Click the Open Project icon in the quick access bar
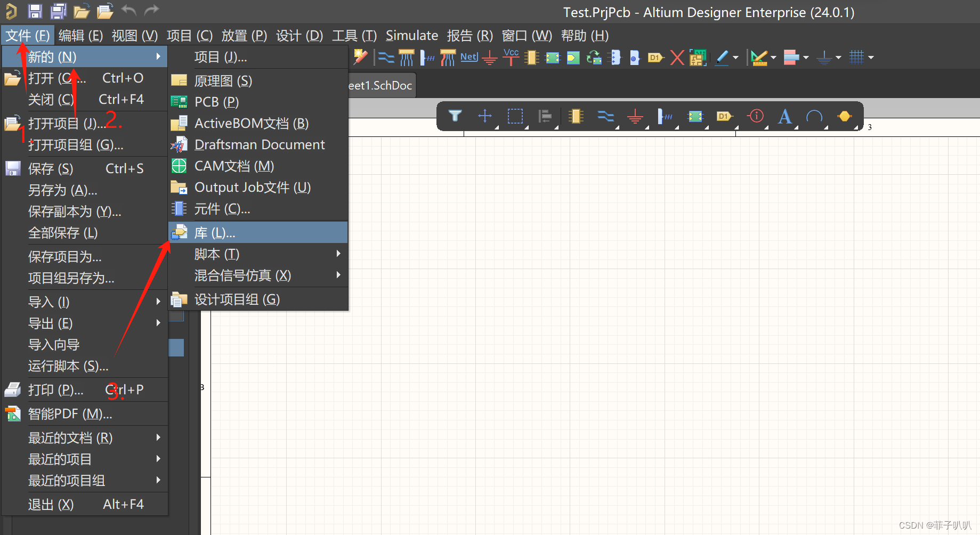 pyautogui.click(x=105, y=11)
